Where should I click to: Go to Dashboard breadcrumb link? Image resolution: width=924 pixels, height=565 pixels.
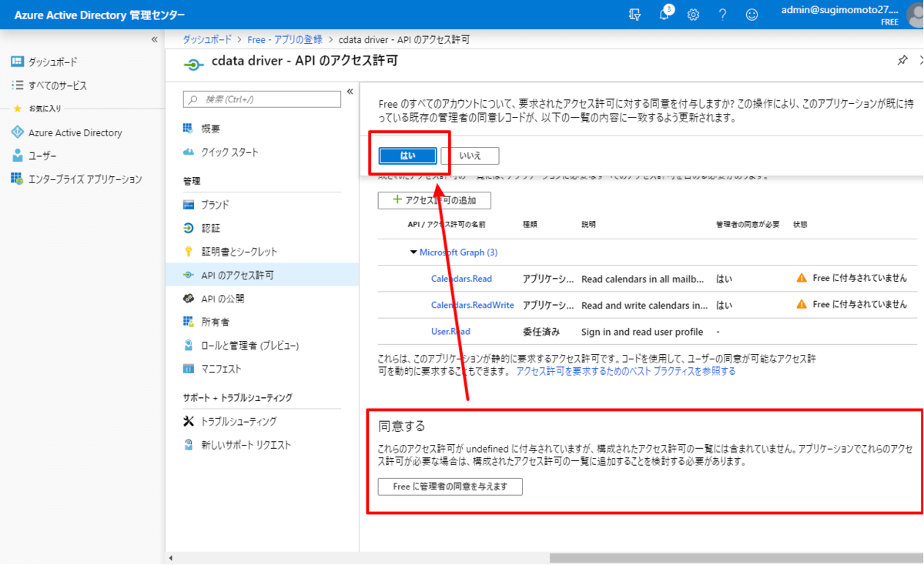tap(209, 39)
